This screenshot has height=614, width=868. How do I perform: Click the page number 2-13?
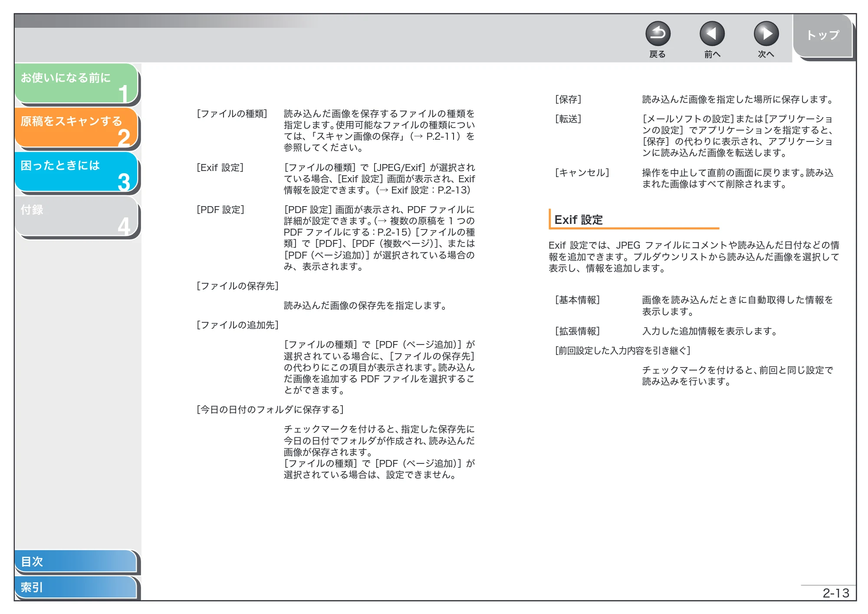(836, 593)
